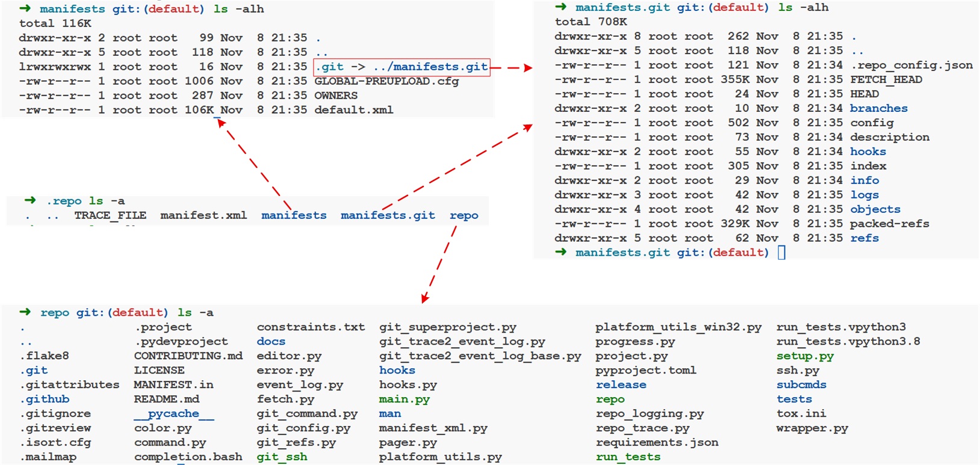Click the default.xml file entry

point(353,110)
